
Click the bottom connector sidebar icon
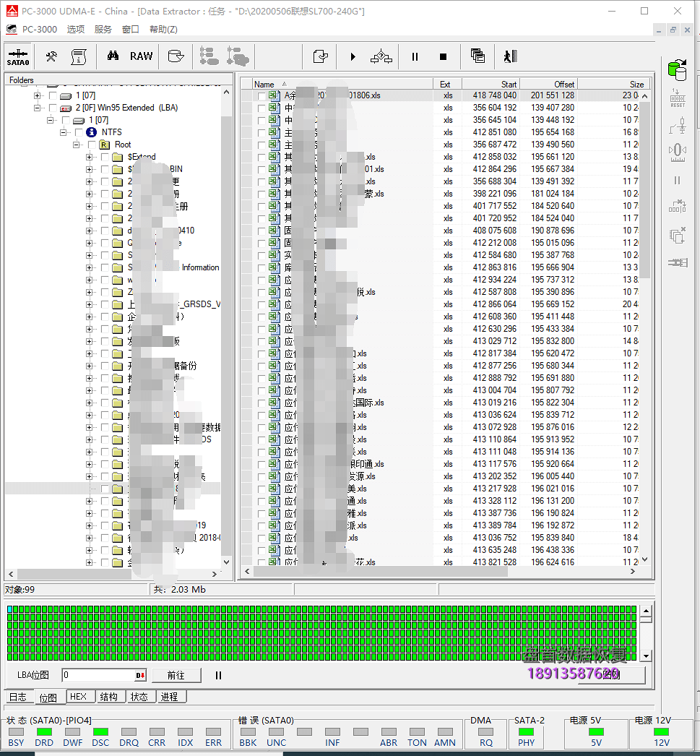click(678, 263)
